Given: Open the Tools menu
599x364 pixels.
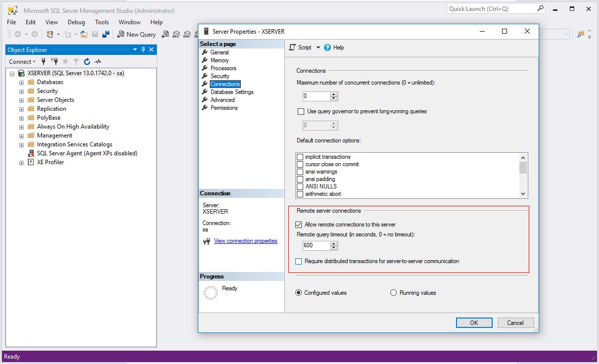Looking at the screenshot, I should click(102, 22).
